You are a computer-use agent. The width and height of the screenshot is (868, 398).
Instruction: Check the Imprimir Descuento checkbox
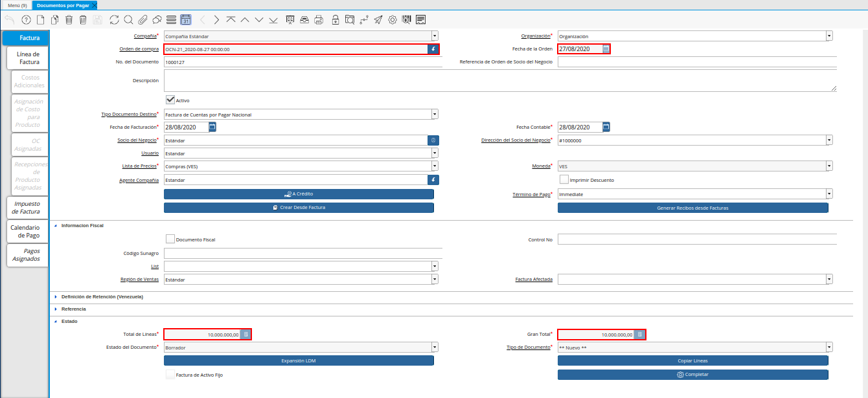coord(564,179)
